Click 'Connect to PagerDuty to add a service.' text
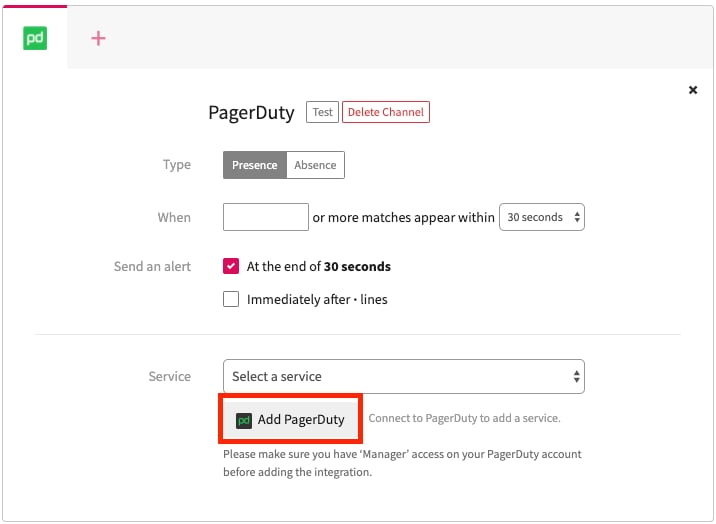 tap(464, 418)
